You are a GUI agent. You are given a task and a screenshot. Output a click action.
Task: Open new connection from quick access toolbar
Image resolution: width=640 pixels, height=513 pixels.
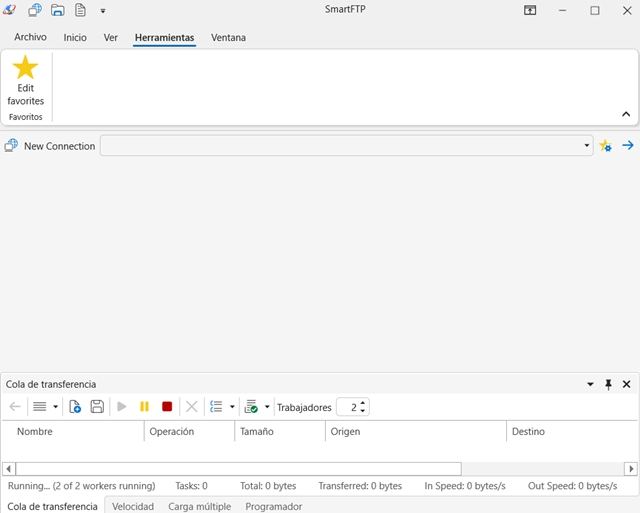pyautogui.click(x=35, y=10)
